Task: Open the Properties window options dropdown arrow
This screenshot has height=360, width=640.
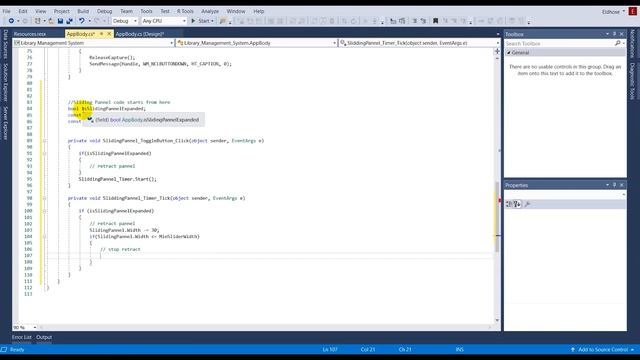Action: [607, 185]
